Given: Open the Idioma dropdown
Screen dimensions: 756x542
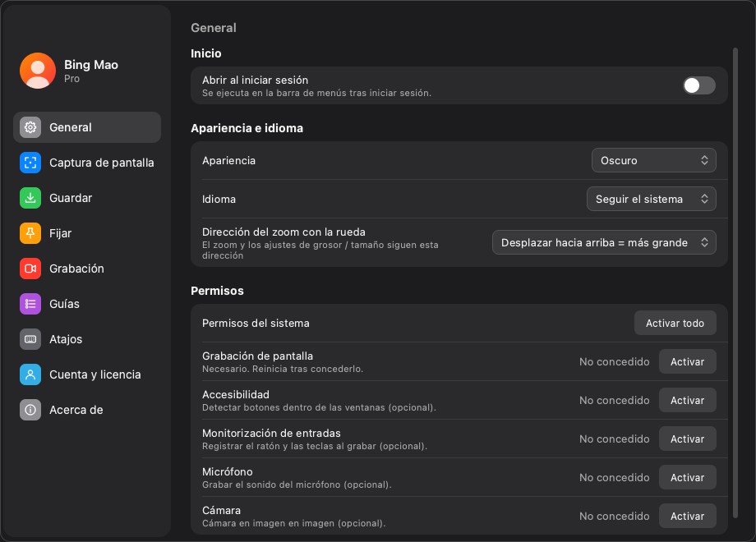Looking at the screenshot, I should (x=652, y=199).
